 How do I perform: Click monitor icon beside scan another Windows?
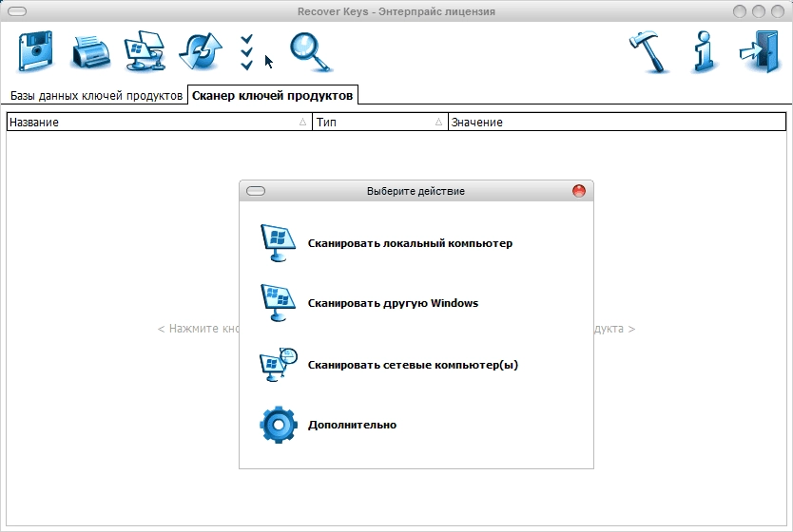point(279,303)
